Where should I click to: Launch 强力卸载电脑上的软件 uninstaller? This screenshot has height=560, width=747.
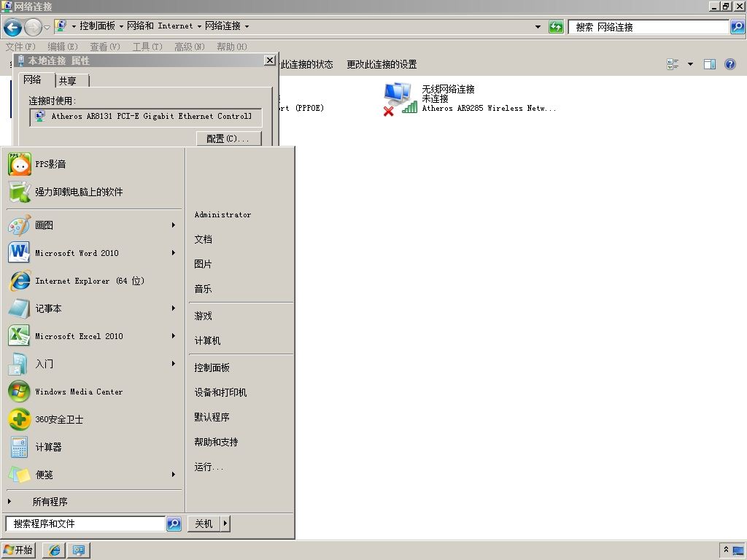pos(93,192)
